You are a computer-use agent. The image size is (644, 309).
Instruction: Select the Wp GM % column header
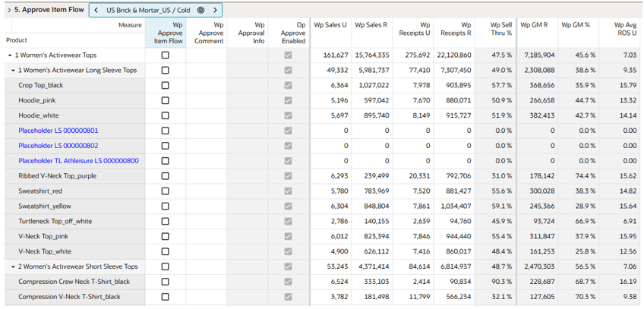579,33
